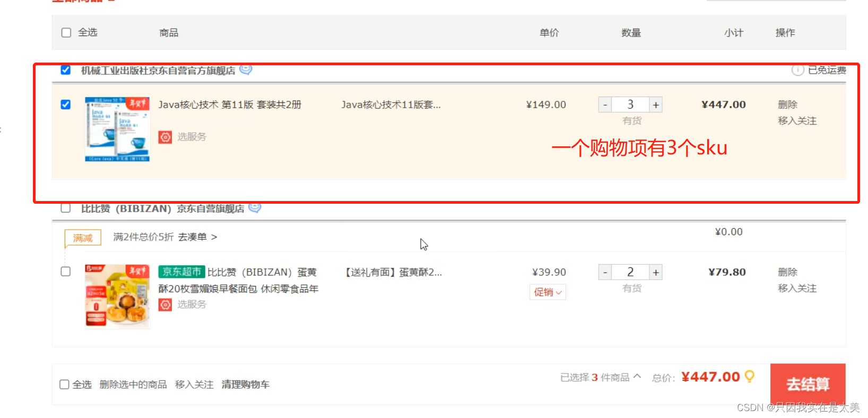The width and height of the screenshot is (868, 418).
Task: Click the 已免运费 info icon
Action: tap(797, 70)
